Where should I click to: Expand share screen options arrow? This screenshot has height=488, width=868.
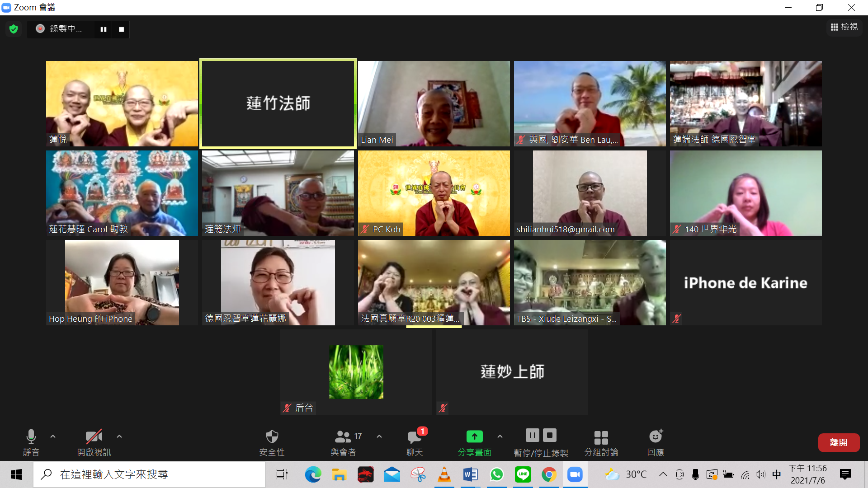[500, 436]
